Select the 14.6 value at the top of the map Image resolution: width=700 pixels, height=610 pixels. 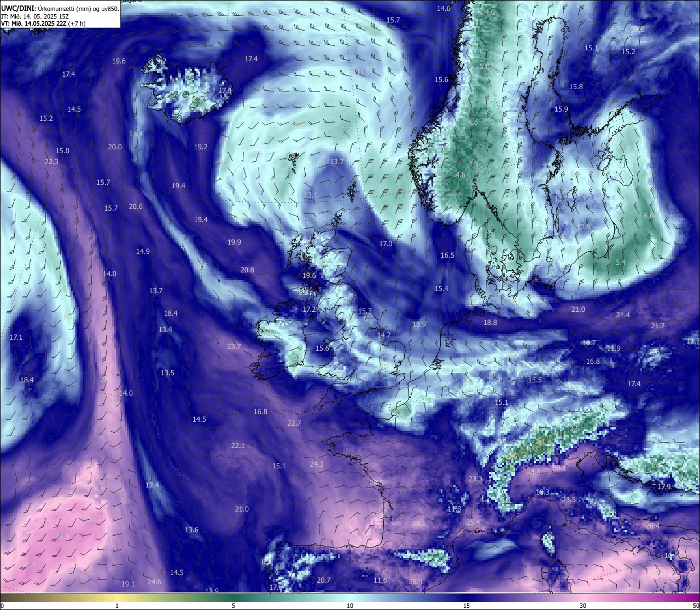point(444,9)
